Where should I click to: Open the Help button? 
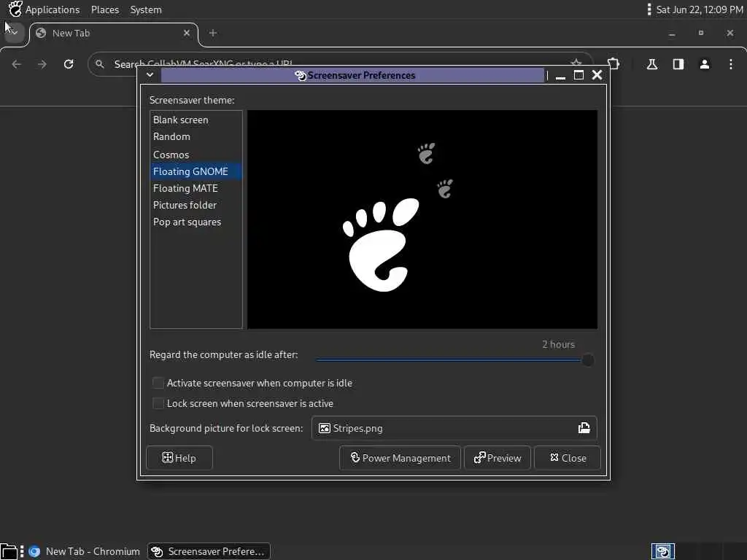(179, 458)
